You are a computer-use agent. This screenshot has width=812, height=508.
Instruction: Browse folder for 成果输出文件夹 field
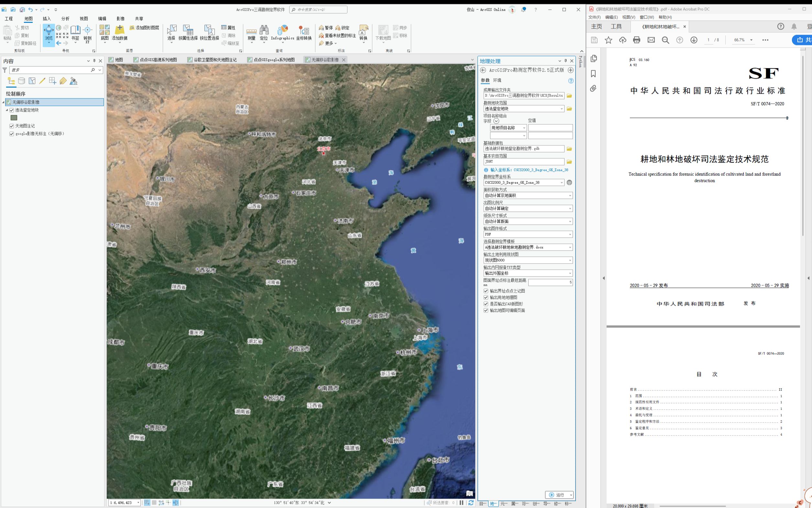(x=569, y=96)
